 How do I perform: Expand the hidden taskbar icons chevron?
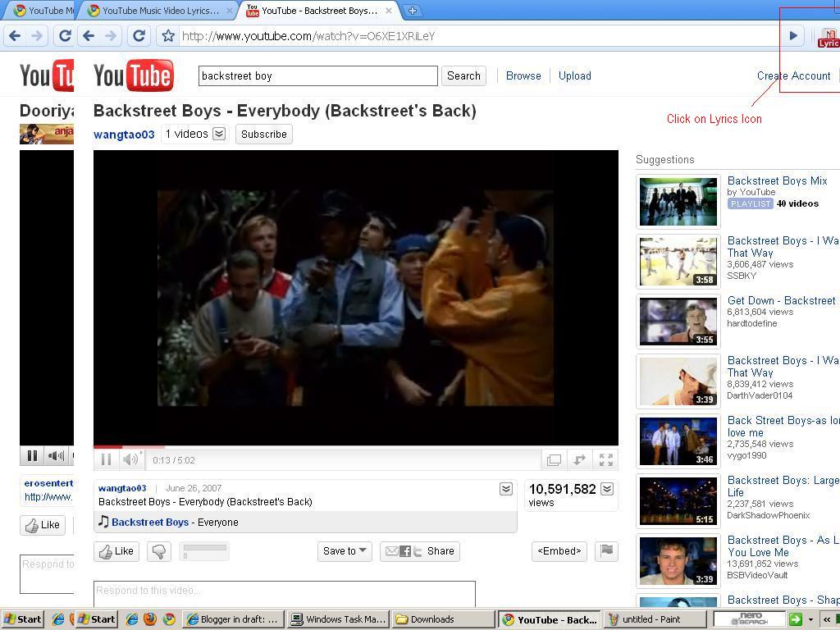827,619
